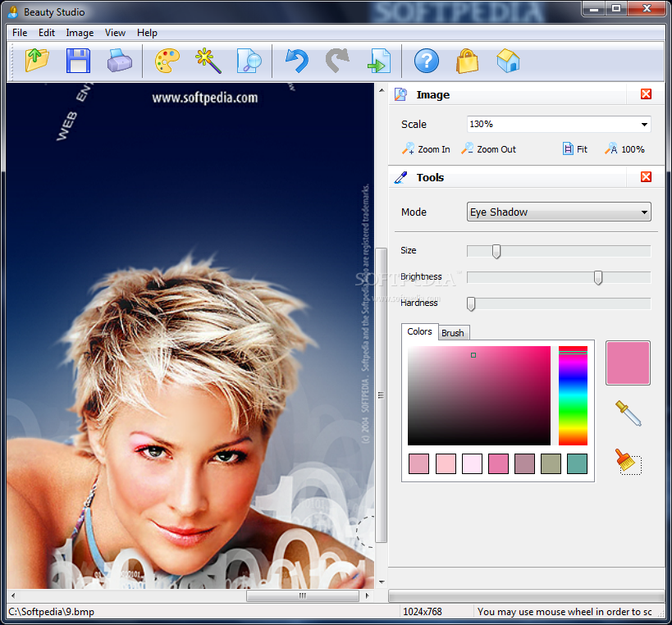Click the C:\Softpedia\9.bmp status text
Viewport: 672px width, 625px height.
(x=52, y=612)
